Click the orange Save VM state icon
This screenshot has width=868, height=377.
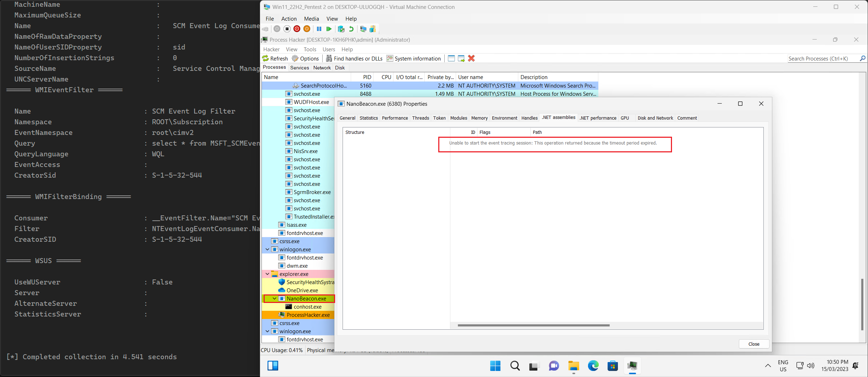pos(307,29)
